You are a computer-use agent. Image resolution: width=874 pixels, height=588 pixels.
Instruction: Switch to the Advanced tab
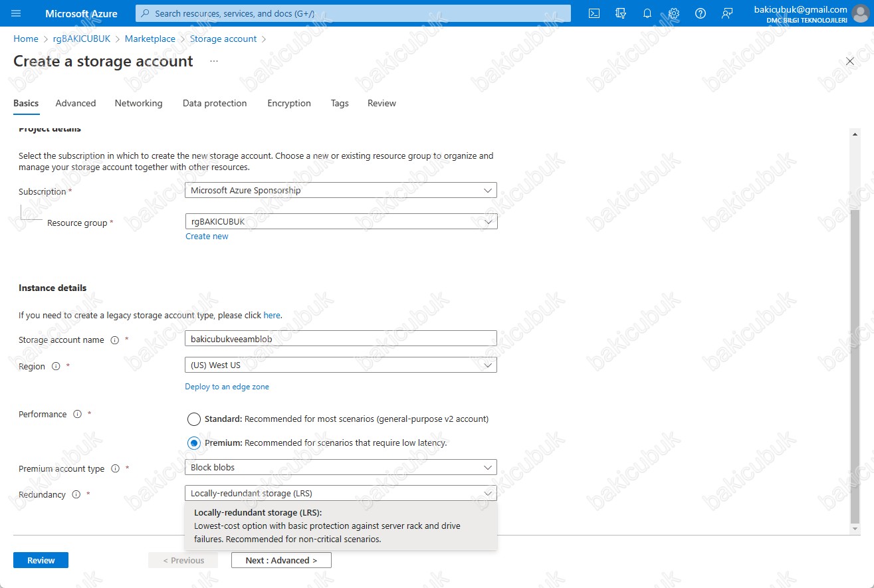coord(76,104)
